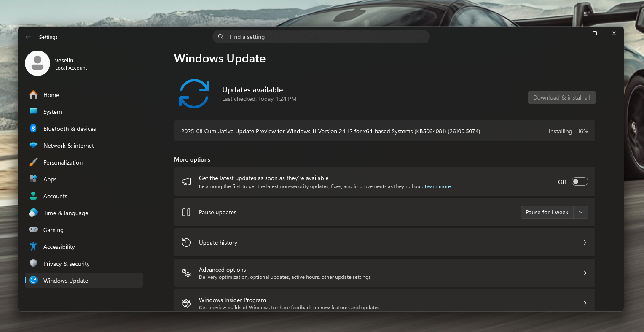Expand Update history with chevron
The width and height of the screenshot is (644, 332).
pos(585,243)
